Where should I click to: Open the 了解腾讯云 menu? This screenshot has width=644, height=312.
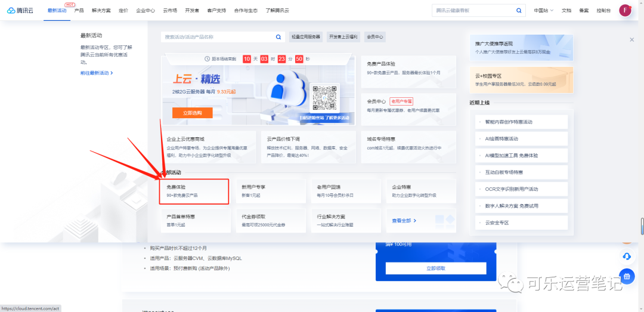[277, 10]
